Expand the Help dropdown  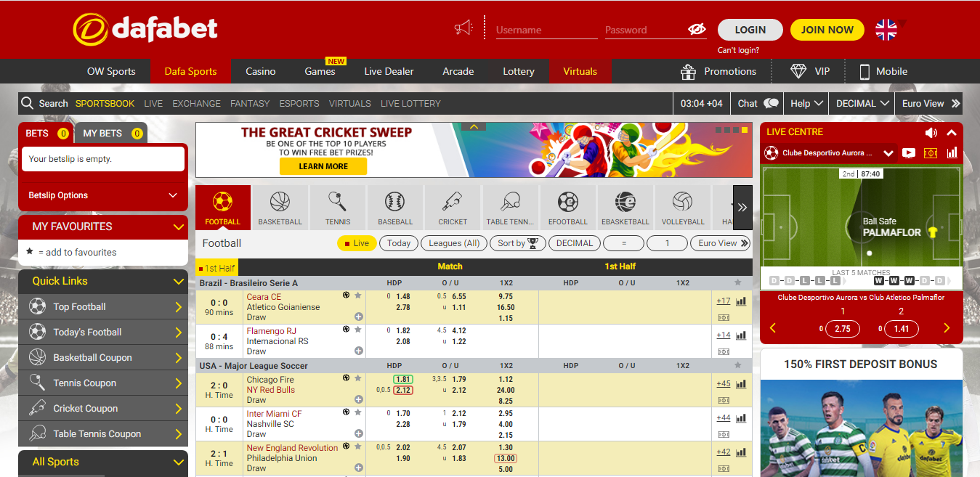click(806, 103)
